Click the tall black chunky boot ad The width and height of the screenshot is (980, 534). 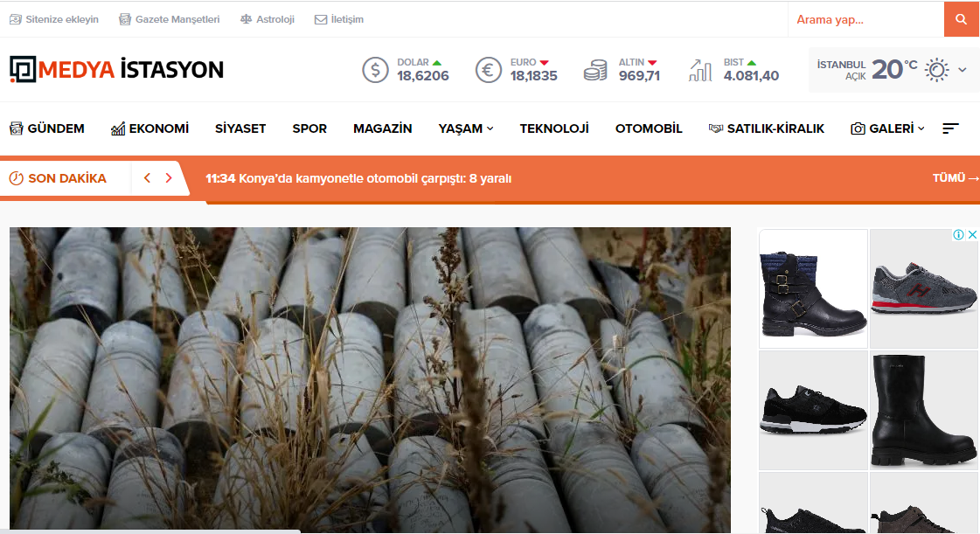(924, 411)
